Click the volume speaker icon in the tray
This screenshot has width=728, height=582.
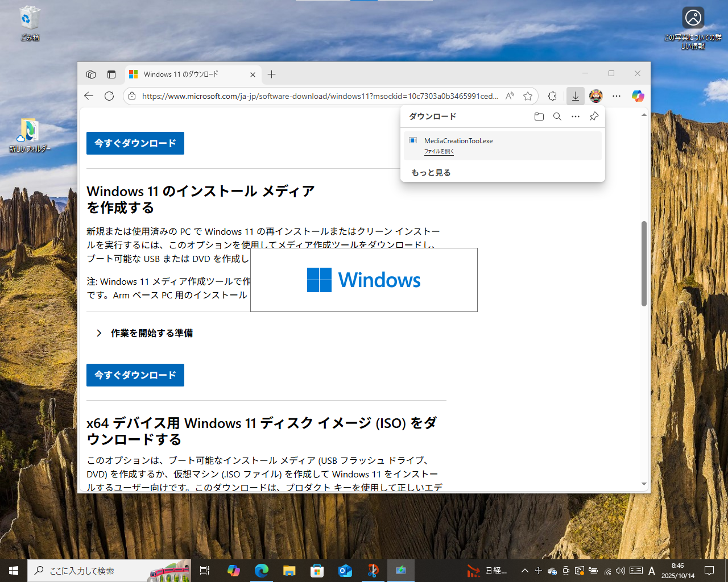coord(619,570)
